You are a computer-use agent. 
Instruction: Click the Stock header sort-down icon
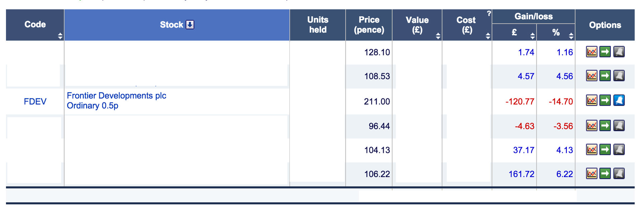click(x=190, y=24)
